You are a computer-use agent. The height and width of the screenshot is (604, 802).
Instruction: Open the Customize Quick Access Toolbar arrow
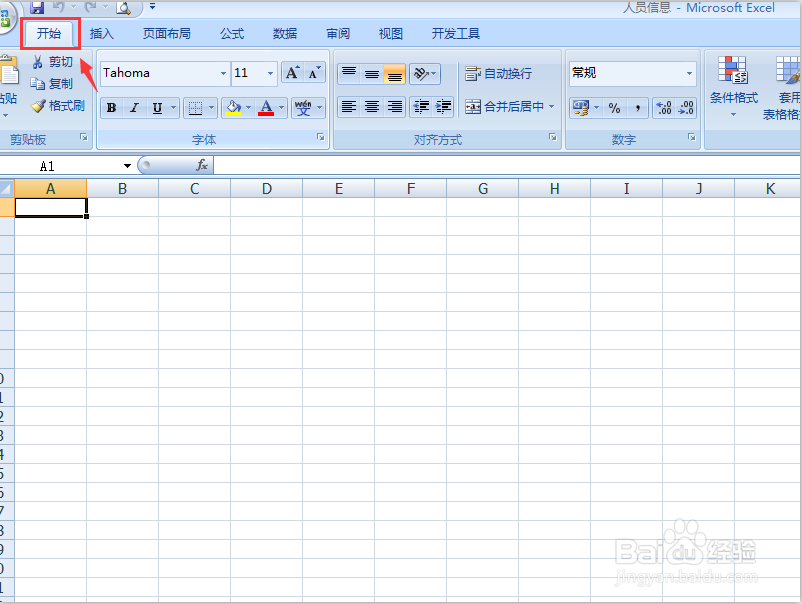point(152,7)
